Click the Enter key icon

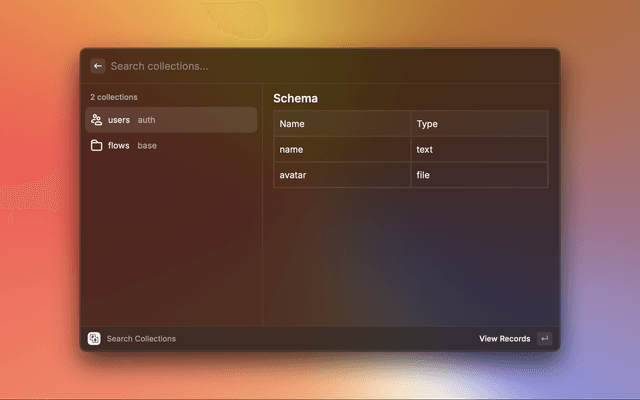(x=544, y=339)
